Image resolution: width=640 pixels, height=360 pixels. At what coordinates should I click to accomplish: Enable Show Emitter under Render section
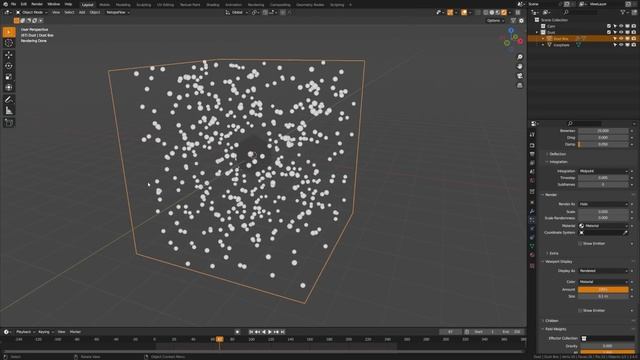click(x=580, y=244)
